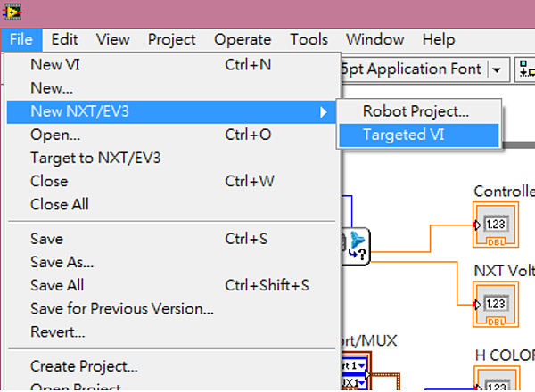Image resolution: width=535 pixels, height=392 pixels.
Task: Choose New VI from the File menu
Action: click(171, 65)
